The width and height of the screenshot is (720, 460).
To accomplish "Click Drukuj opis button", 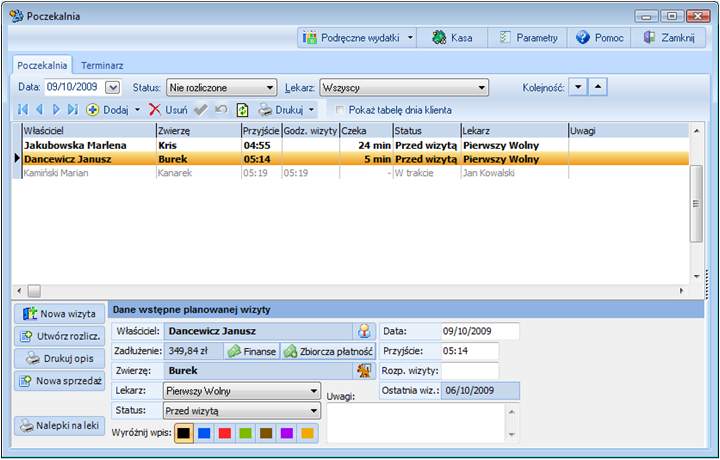I will (x=60, y=359).
